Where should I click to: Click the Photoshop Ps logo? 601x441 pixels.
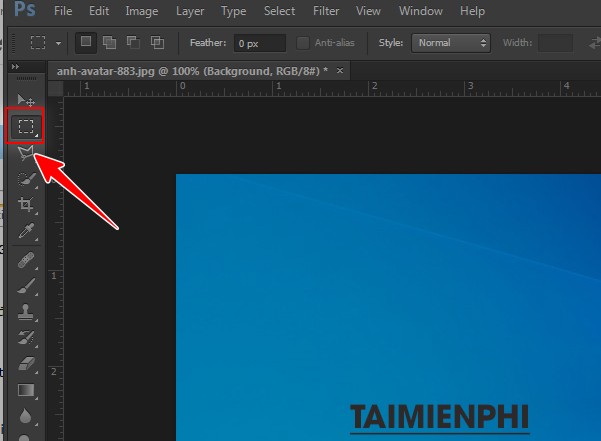click(25, 9)
